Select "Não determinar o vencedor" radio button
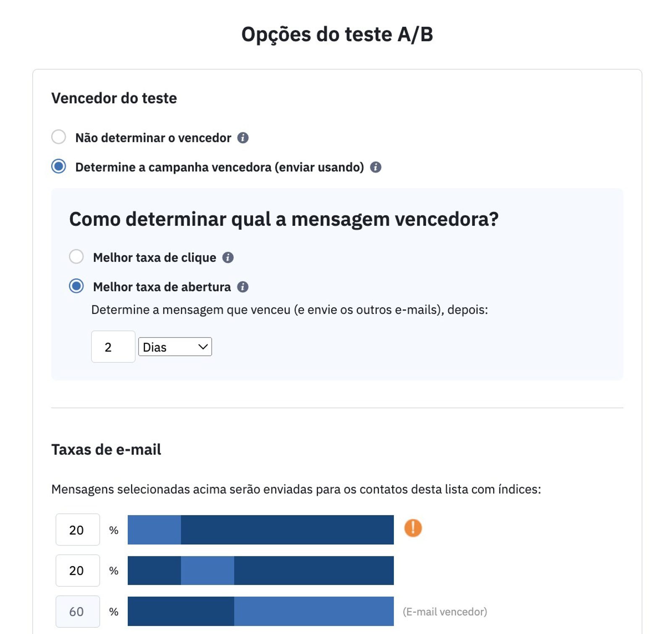Viewport: 672px width, 634px height. coord(59,137)
